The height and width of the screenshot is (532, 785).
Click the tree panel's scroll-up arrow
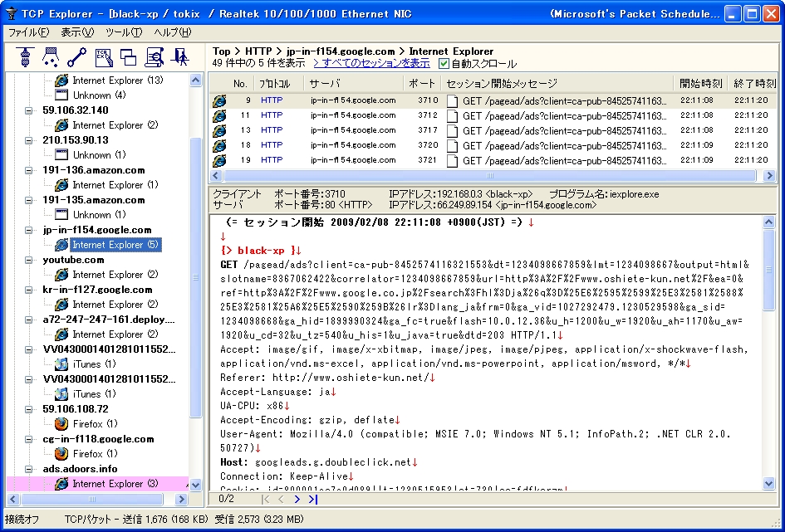coord(196,80)
